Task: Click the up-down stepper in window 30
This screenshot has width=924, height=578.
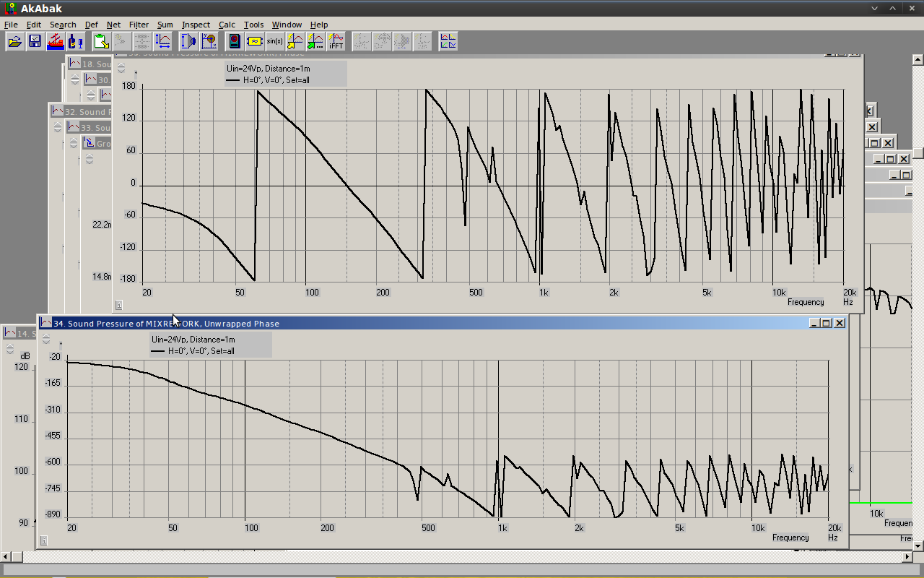Action: [90, 95]
